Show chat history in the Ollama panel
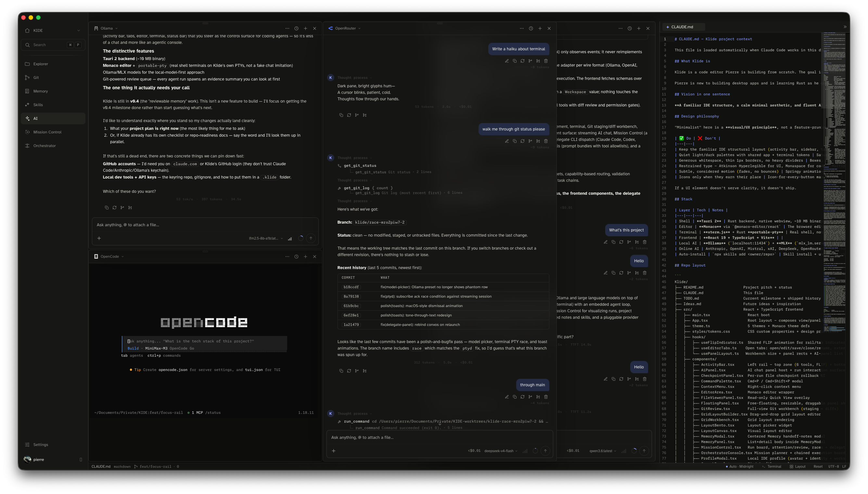Screen dimensions: 868x494 296,29
